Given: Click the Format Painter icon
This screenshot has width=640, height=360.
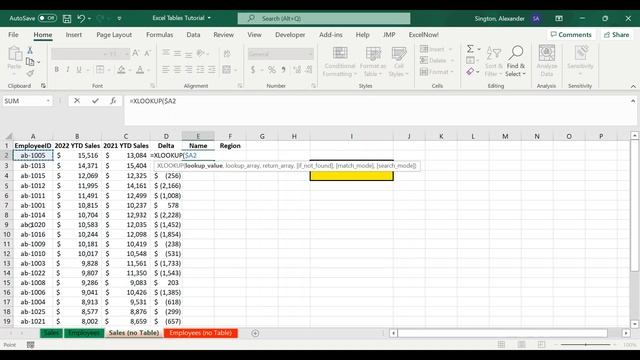Looking at the screenshot, I should point(30,73).
